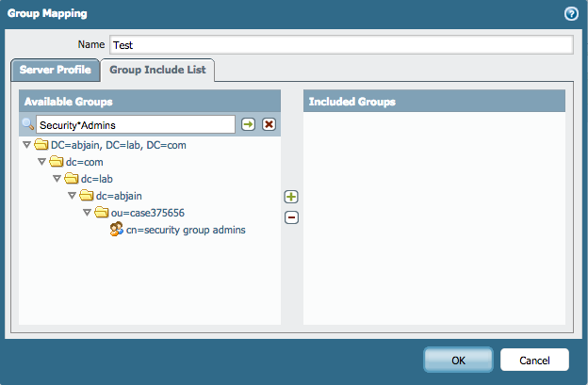
Task: Switch to the Server Profile tab
Action: (x=56, y=70)
